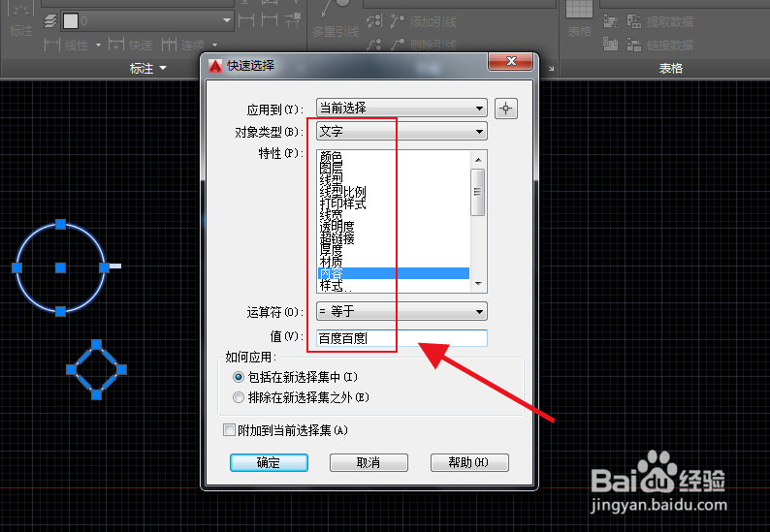Open the 对象类型 dropdown showing 文字
This screenshot has height=532, width=770.
coord(401,132)
